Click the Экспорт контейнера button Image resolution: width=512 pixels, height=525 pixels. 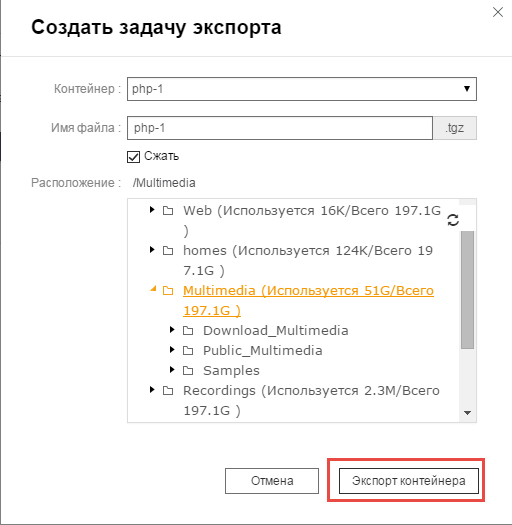[x=409, y=481]
